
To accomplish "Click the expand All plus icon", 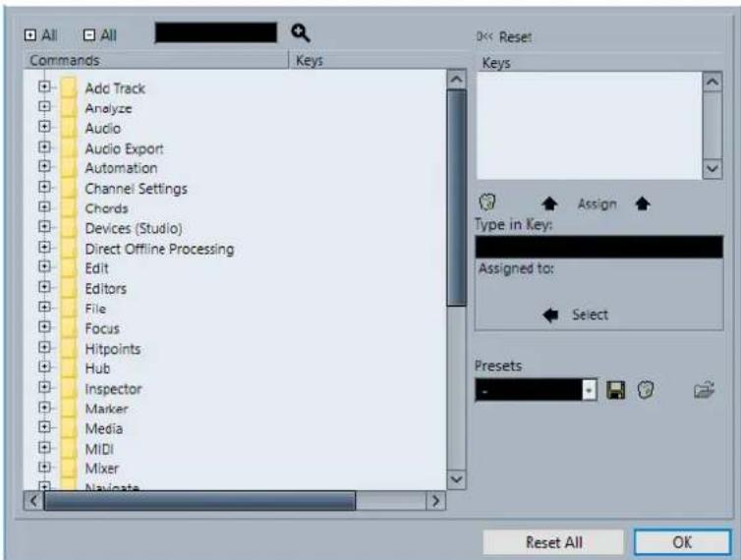I will 30,35.
